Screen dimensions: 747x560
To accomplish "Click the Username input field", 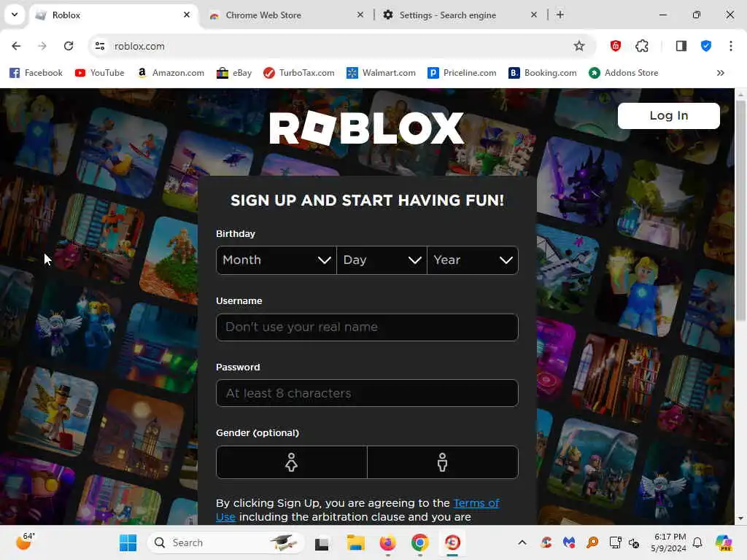I will (x=367, y=327).
